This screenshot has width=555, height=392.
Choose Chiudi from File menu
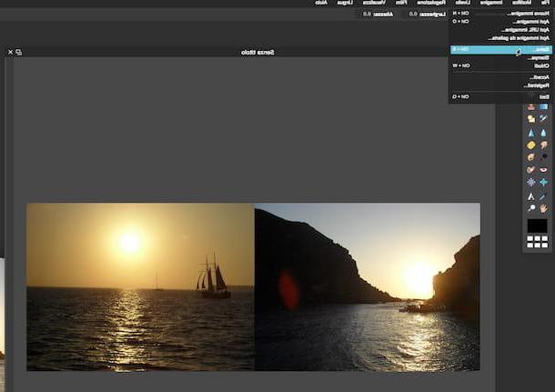500,65
